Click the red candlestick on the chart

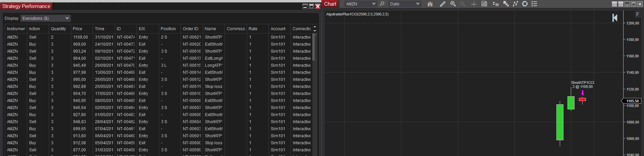[583, 99]
